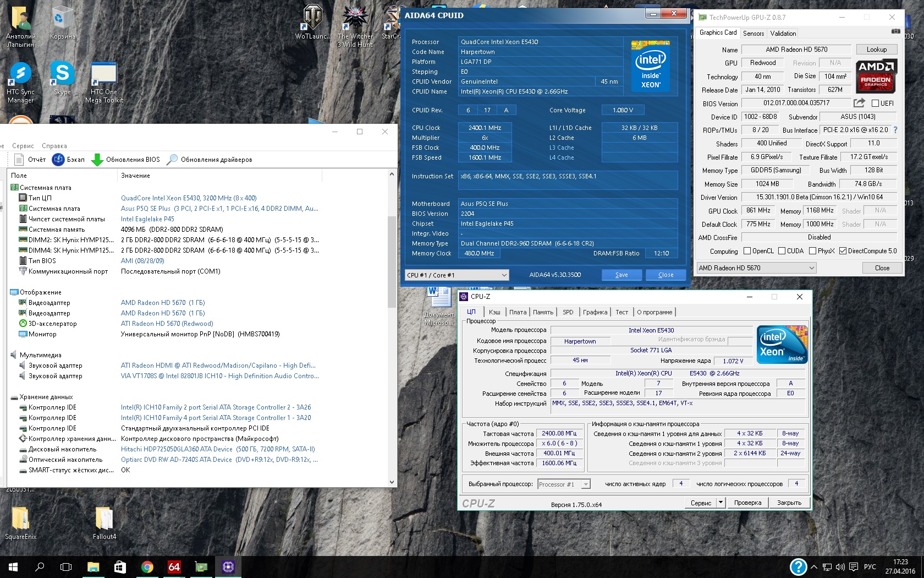Open HTC Sync Manager desktop icon
The height and width of the screenshot is (578, 924).
(x=20, y=82)
